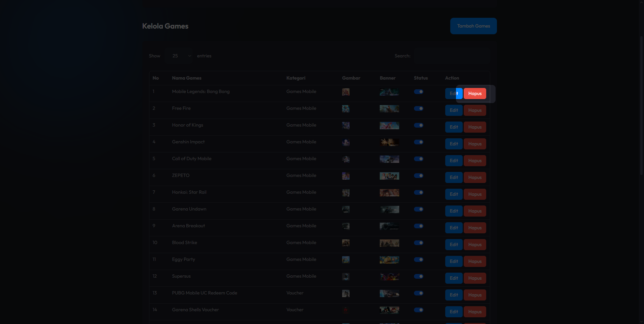Click Hapus for Garena Shells Voucher
This screenshot has width=644, height=324.
(x=475, y=312)
